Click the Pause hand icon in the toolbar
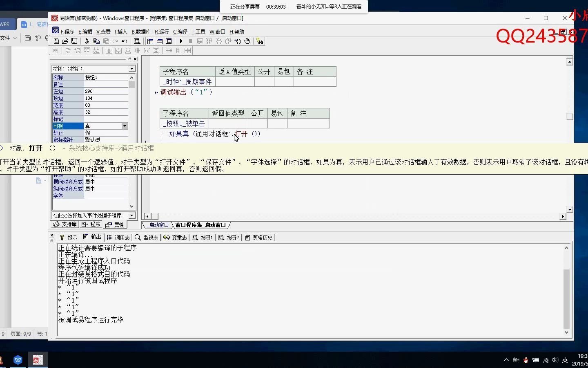Image resolution: width=588 pixels, height=368 pixels. 247,41
